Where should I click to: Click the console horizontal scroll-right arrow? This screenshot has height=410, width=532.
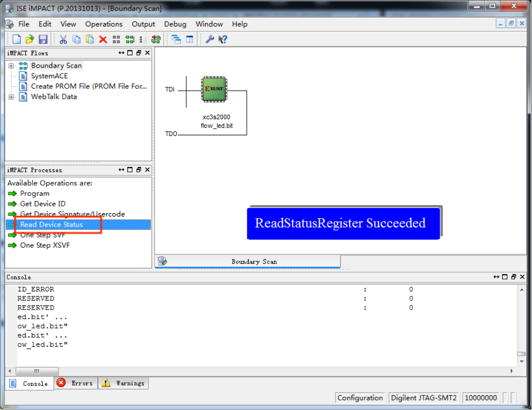pos(512,371)
